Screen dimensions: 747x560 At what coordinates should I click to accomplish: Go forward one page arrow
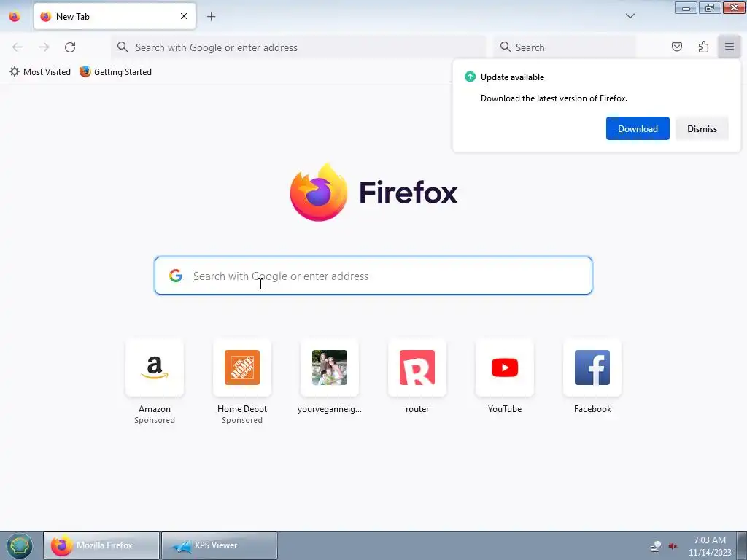(44, 47)
